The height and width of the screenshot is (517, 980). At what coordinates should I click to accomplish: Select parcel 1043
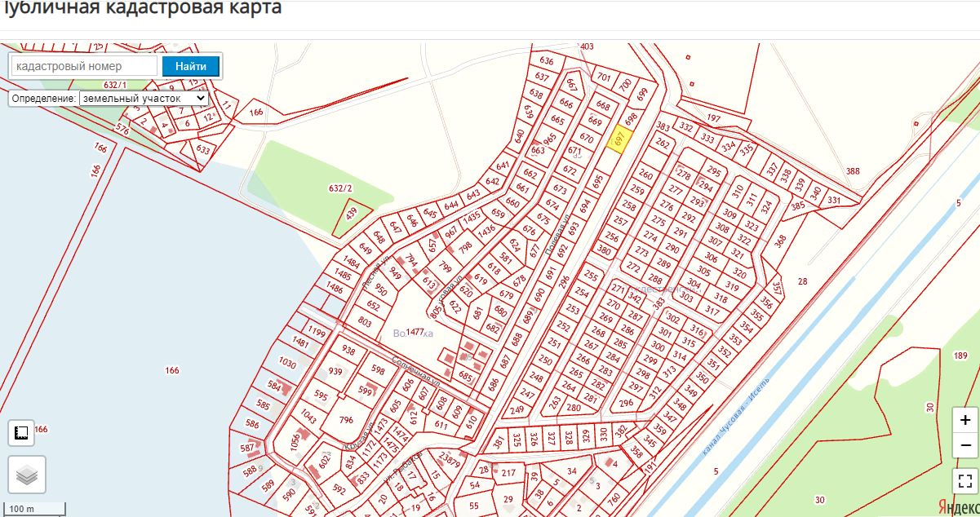[x=308, y=415]
